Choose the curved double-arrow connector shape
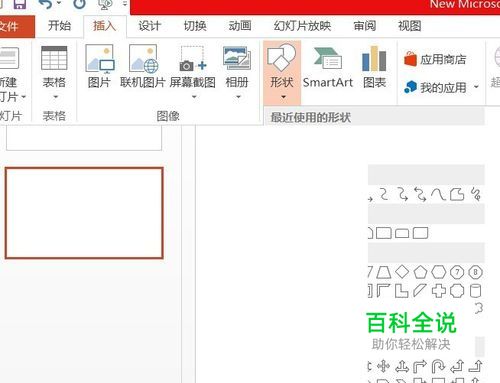Viewport: 500px width, 383px height. click(x=420, y=194)
